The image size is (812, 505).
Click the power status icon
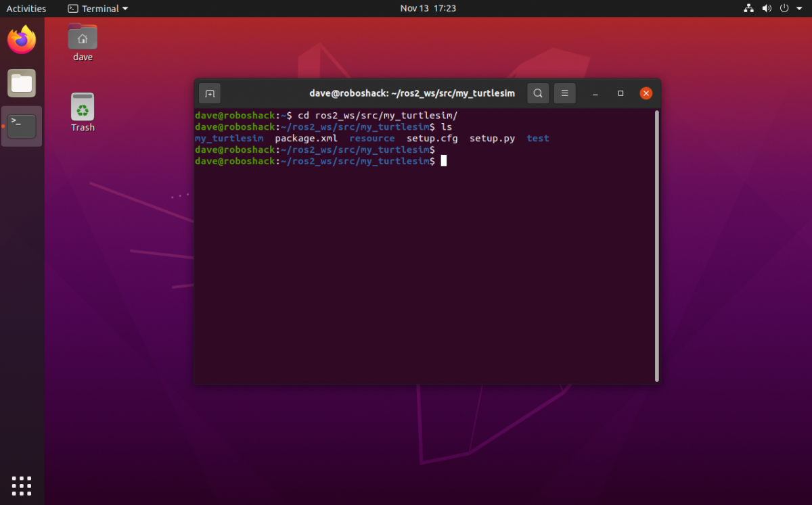[x=785, y=8]
